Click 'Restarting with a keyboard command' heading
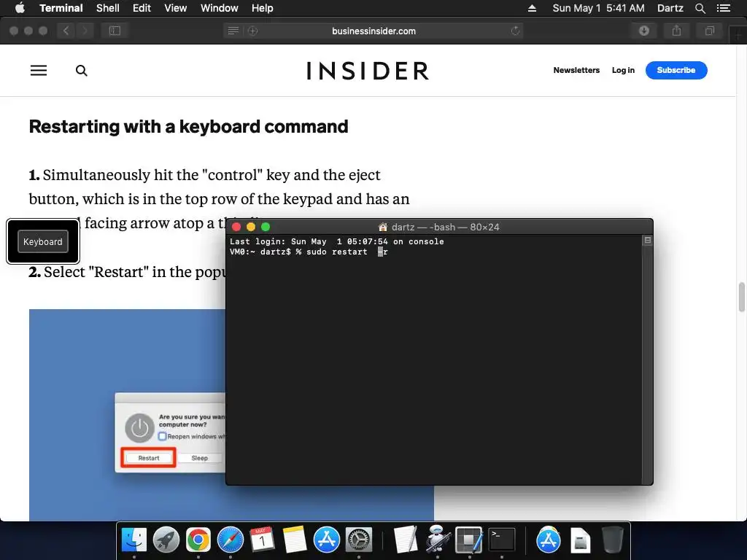747x560 pixels. tap(188, 127)
